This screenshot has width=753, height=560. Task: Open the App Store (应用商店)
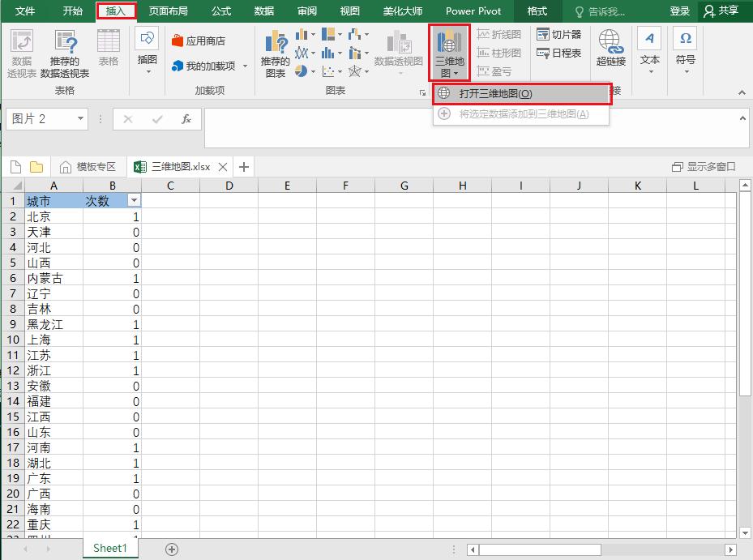point(199,41)
